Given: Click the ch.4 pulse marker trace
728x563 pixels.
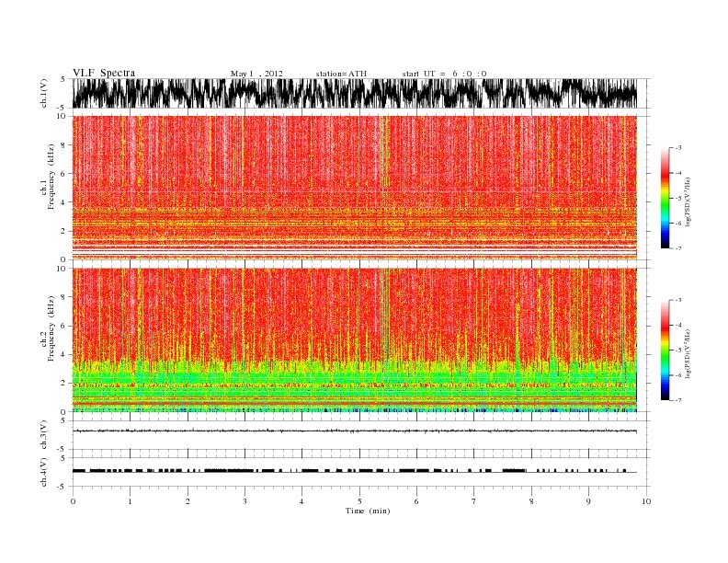Looking at the screenshot, I should click(x=355, y=471).
